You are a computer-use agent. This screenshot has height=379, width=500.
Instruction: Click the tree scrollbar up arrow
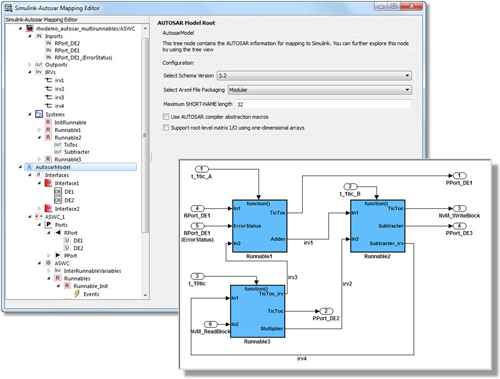point(145,28)
